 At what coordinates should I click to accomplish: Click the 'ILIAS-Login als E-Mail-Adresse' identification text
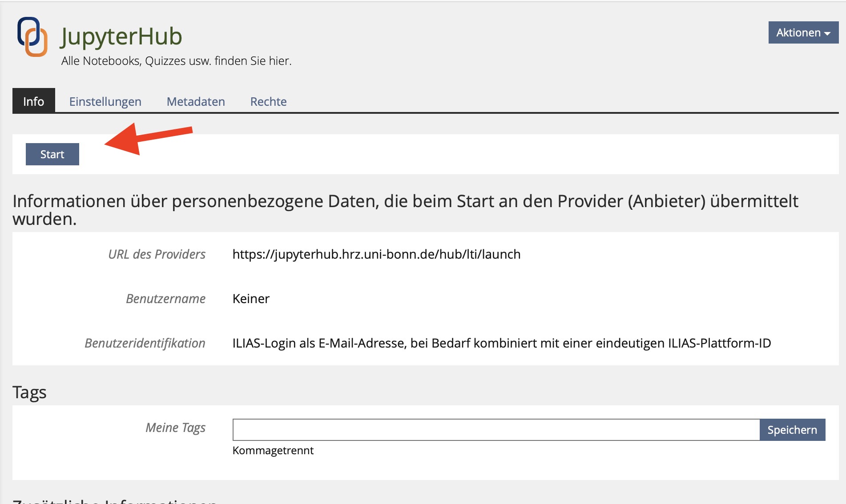point(502,343)
